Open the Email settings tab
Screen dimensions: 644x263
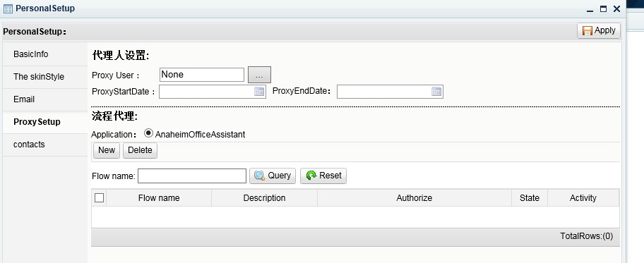[44, 99]
